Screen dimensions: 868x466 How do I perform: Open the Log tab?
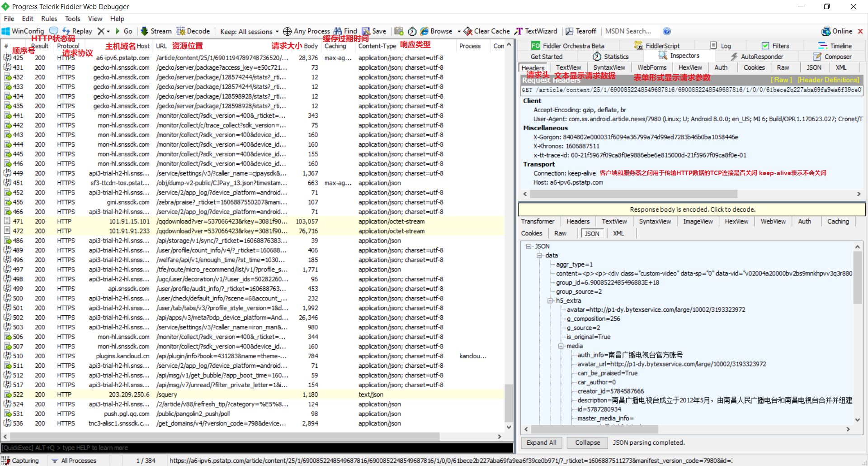coord(721,46)
